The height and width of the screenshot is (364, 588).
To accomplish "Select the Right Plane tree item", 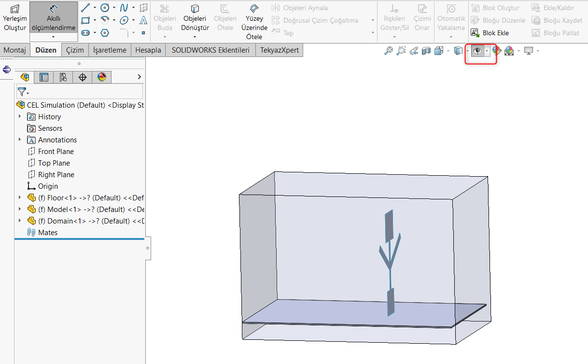I will point(51,174).
